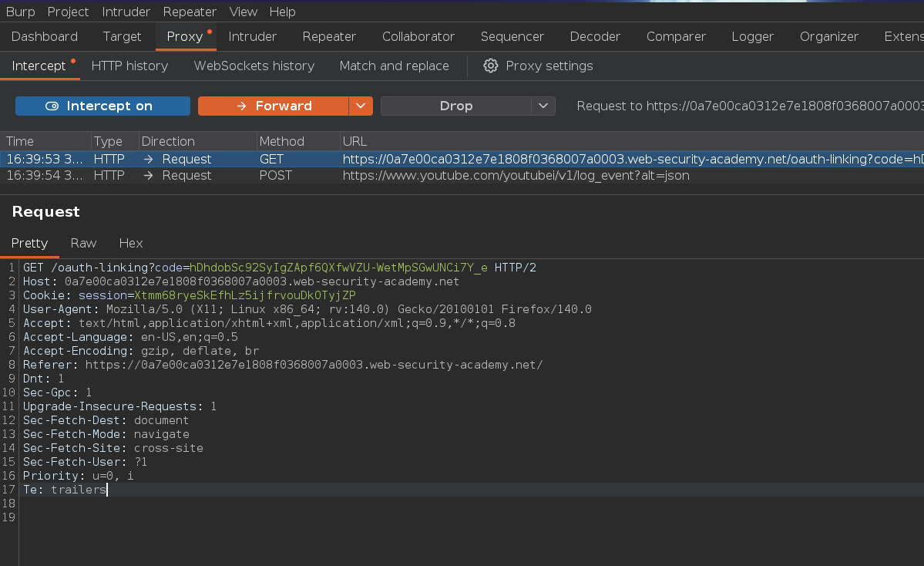Sort by the URL column header

pyautogui.click(x=632, y=142)
